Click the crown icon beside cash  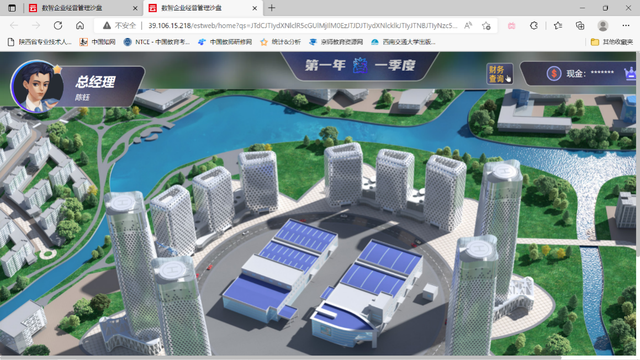[x=630, y=73]
